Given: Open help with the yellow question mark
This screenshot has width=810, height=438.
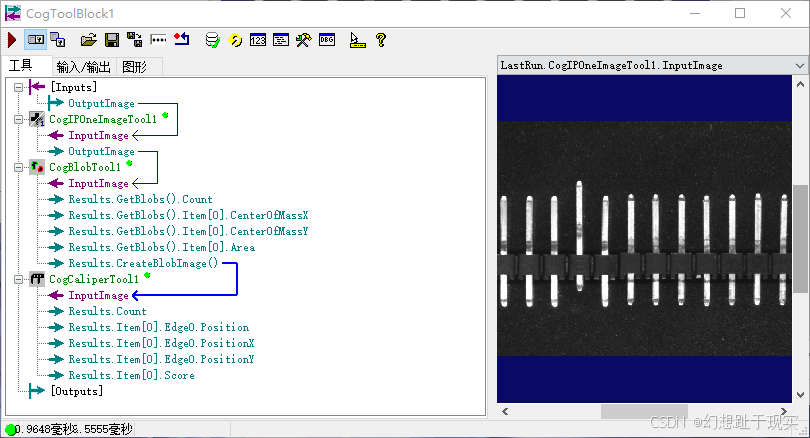Looking at the screenshot, I should [381, 40].
